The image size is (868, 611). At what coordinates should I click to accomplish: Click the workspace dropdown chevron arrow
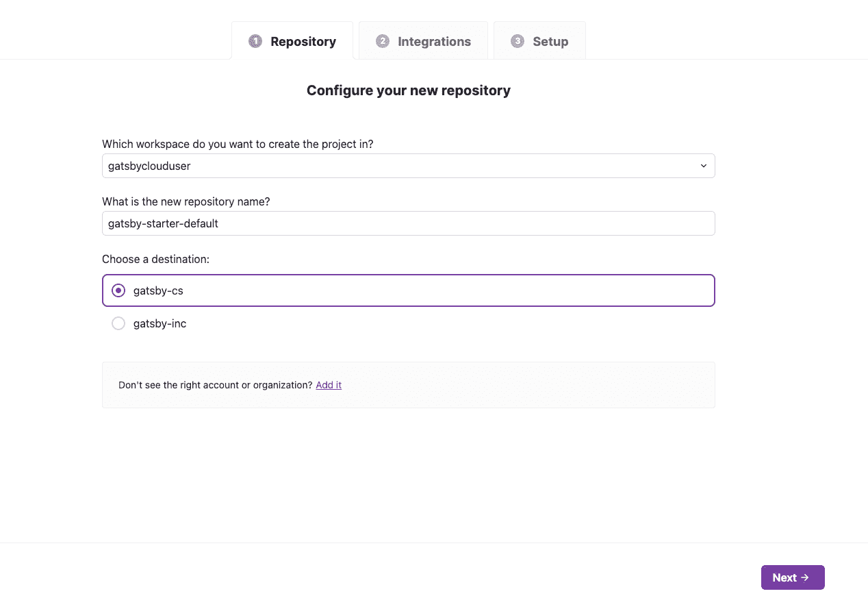point(703,166)
